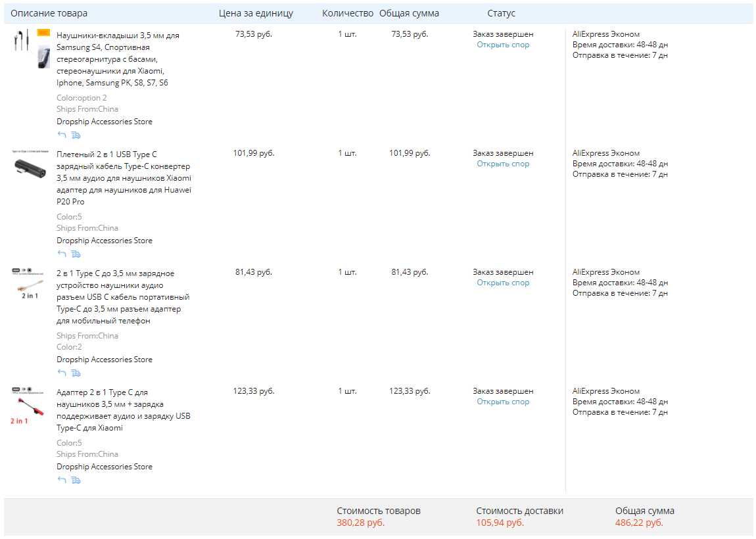
Task: Open the gold 2 in 1 cable thumbnail
Action: coord(30,284)
